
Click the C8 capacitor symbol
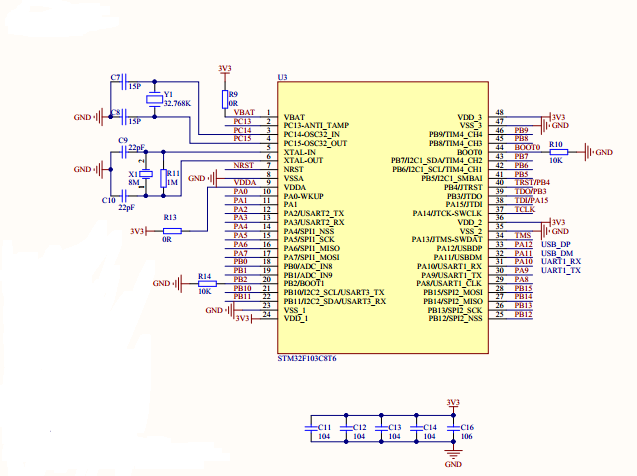[124, 117]
